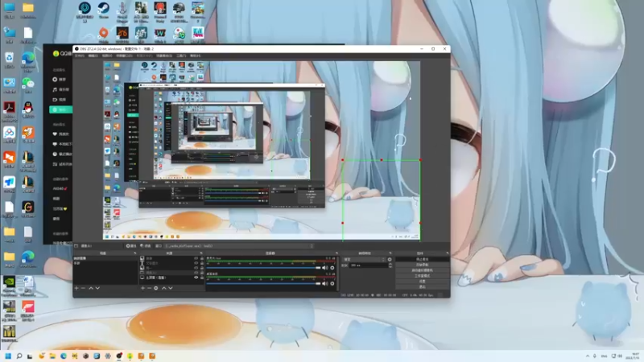
Task: Open source properties gear in Sources panel
Action: coord(156,288)
